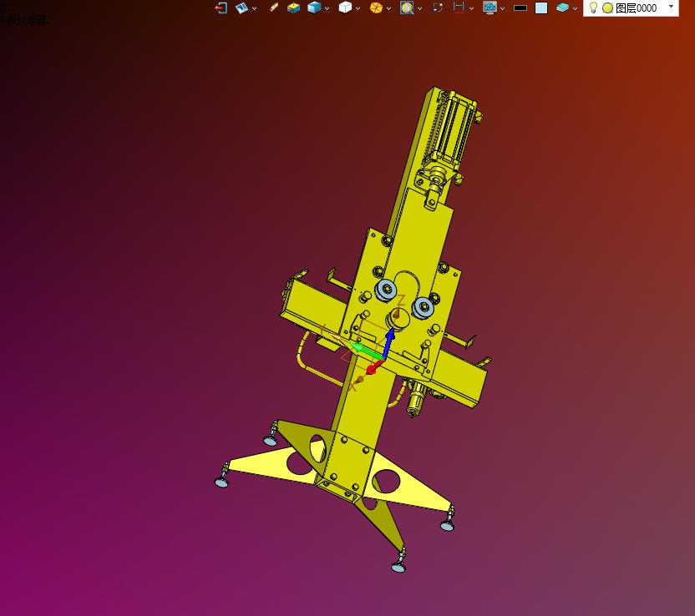
Task: Toggle the light bulb layer visibility
Action: 593,8
